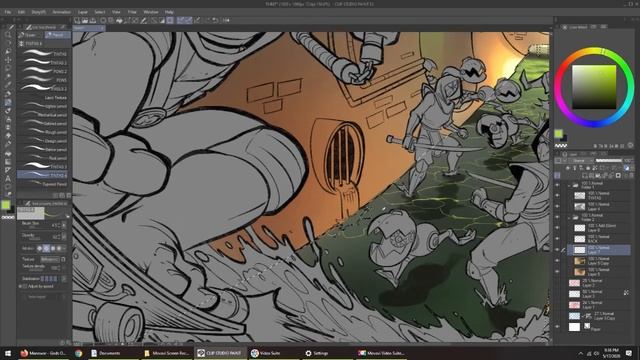Select the Layer 2 row
The image size is (640, 360).
598,283
